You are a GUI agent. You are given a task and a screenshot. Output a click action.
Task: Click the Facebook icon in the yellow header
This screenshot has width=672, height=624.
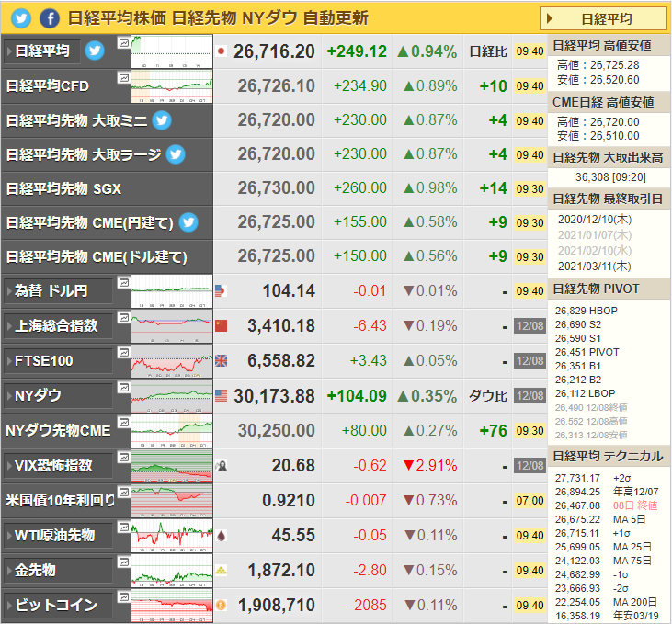[50, 18]
